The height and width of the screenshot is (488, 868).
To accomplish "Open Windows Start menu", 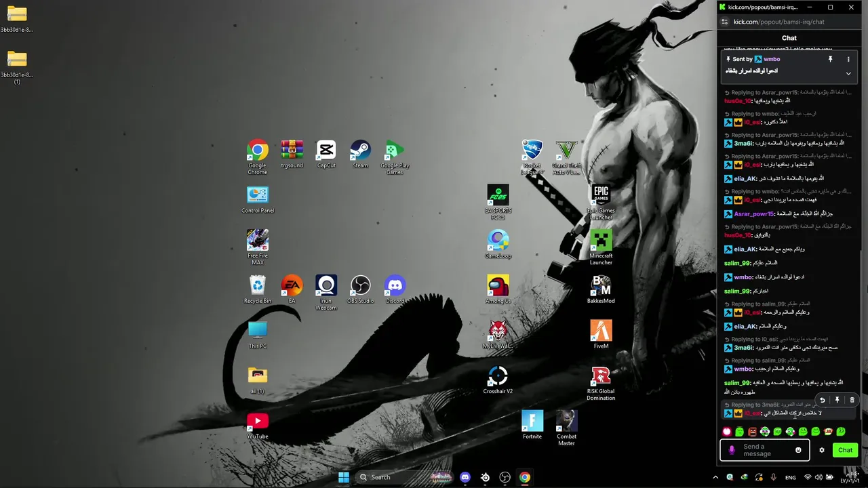I will coord(344,477).
